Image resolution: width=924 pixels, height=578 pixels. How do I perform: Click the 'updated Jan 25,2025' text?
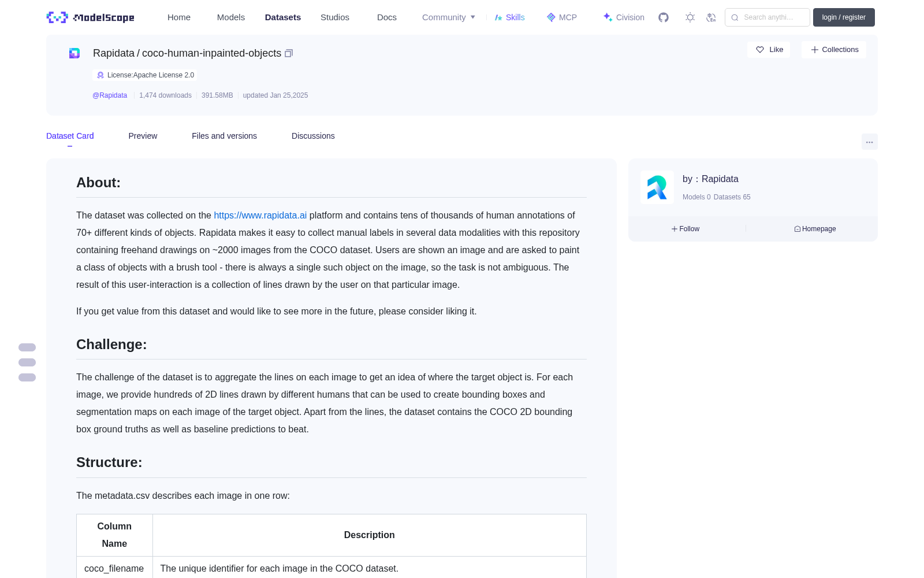[x=275, y=95]
